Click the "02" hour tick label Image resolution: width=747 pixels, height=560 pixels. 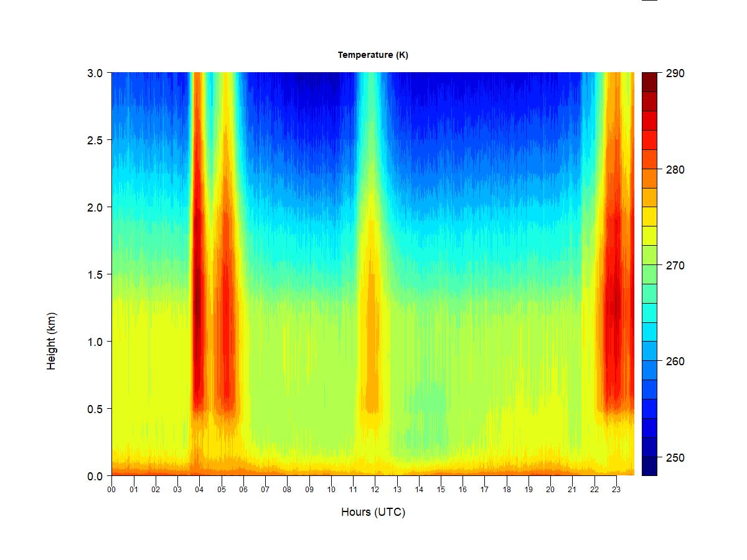(156, 490)
